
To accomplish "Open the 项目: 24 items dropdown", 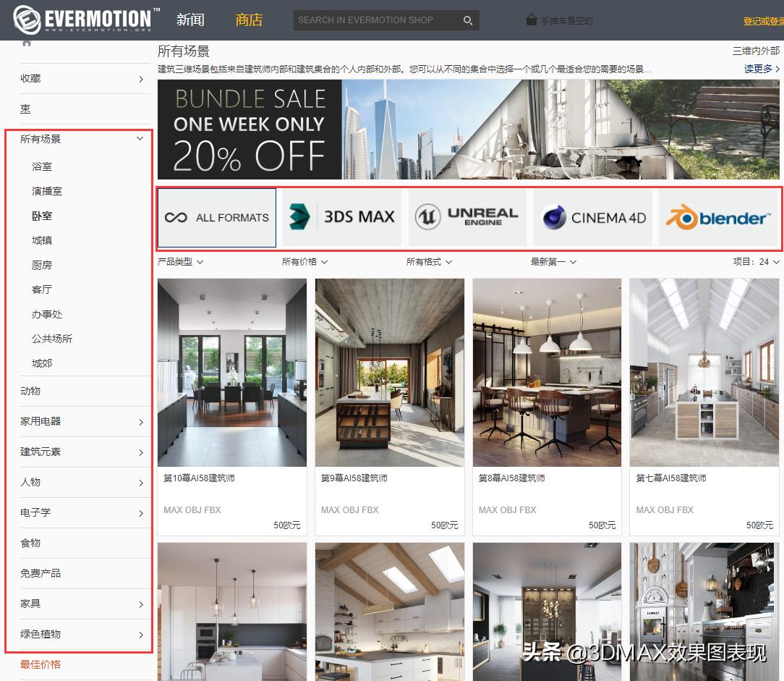I will click(x=757, y=262).
